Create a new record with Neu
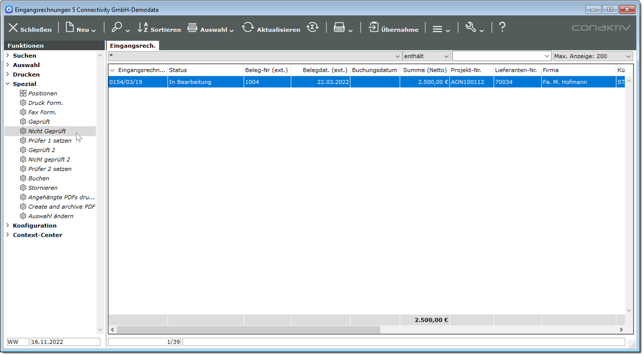 80,28
